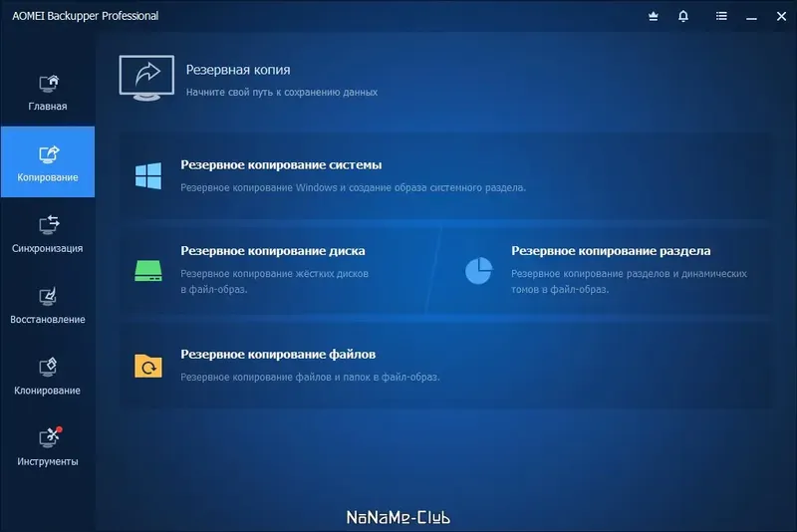The height and width of the screenshot is (532, 797).
Task: Click the файлов и папок description text
Action: [x=310, y=377]
